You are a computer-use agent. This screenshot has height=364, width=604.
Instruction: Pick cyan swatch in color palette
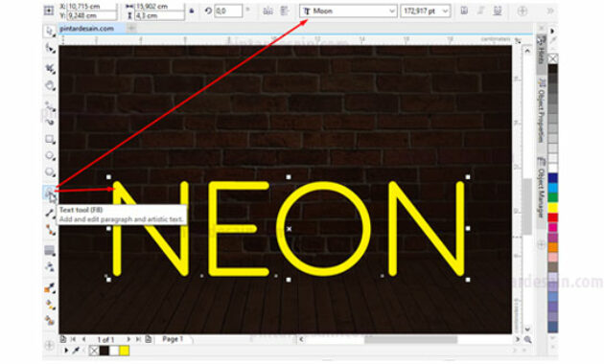click(553, 188)
